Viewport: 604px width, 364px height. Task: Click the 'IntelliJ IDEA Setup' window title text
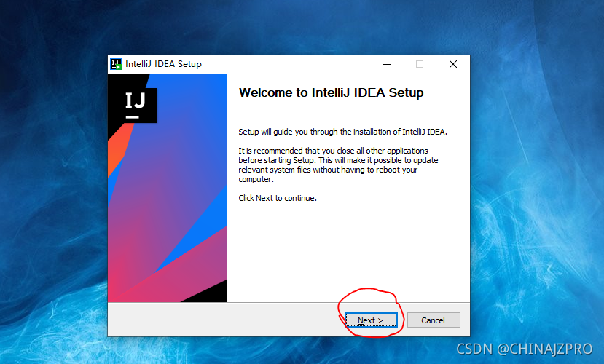click(163, 64)
